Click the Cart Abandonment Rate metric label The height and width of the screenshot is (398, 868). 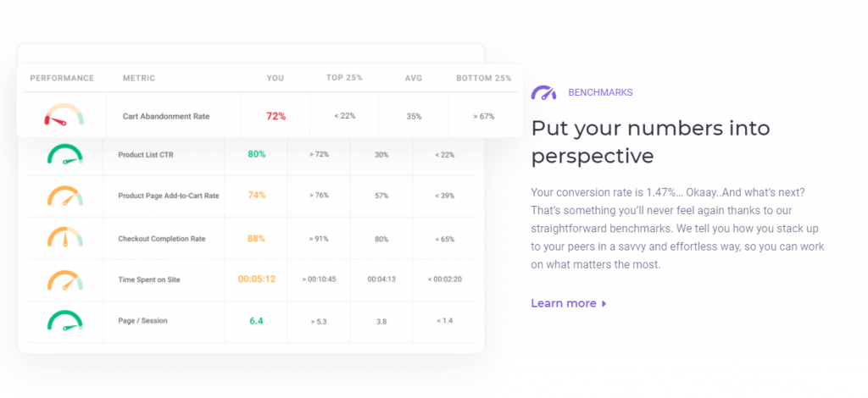166,116
